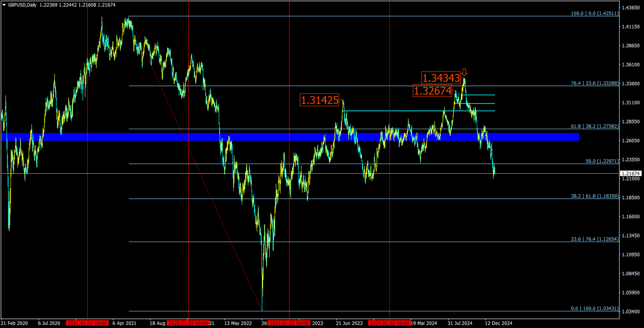Click the 19 Mar 2024 time axis label
644x328 pixels.
[424, 324]
